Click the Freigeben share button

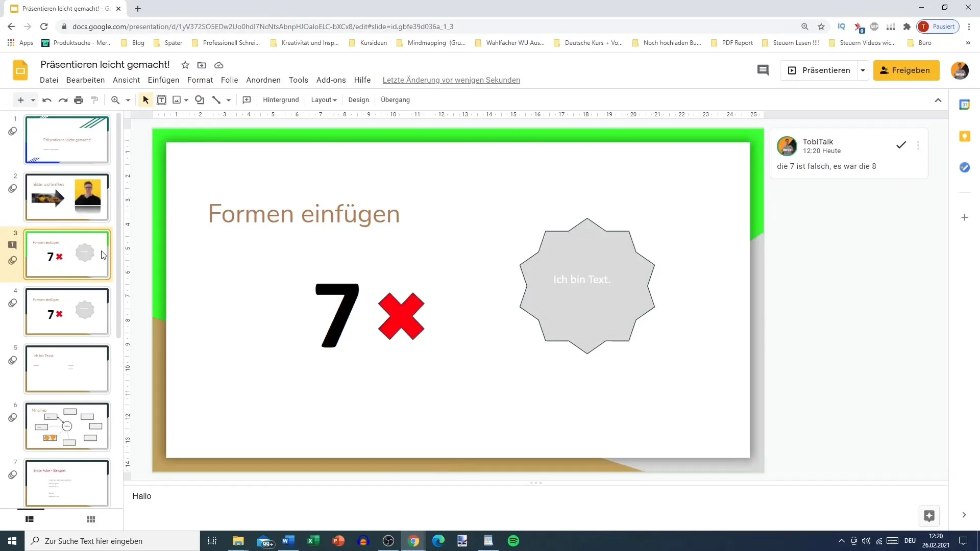click(x=906, y=70)
